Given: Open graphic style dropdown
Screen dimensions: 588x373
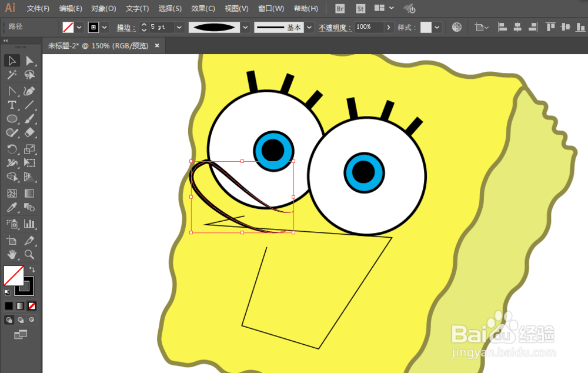Looking at the screenshot, I should (x=437, y=28).
